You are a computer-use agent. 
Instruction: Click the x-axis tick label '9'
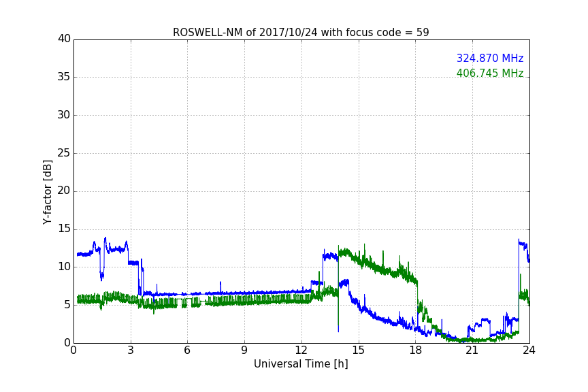click(244, 350)
